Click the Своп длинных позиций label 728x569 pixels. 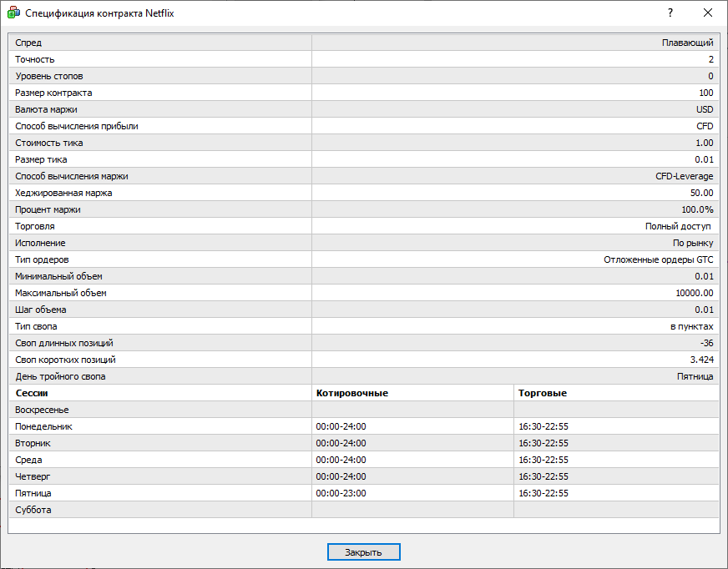pos(64,343)
